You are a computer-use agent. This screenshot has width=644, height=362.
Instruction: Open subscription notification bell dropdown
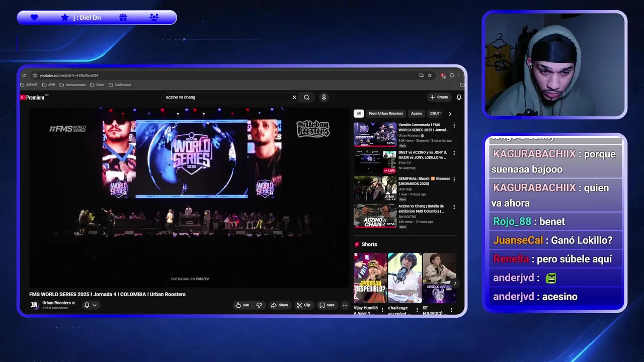tap(90, 305)
